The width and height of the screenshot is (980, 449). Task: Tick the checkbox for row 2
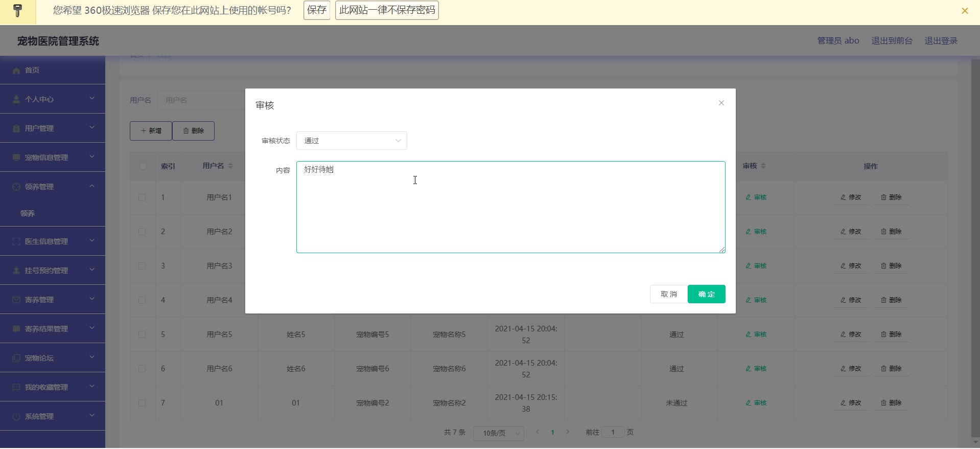[x=142, y=232]
